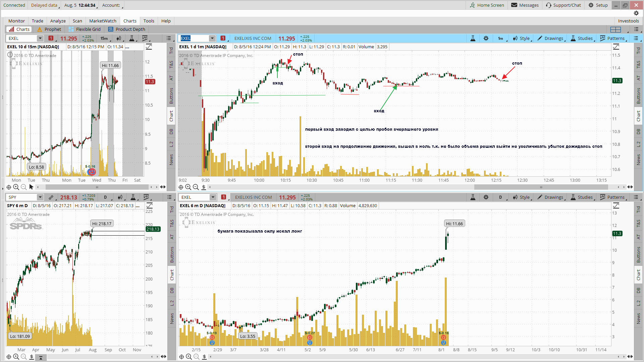This screenshot has height=362, width=644.
Task: Expand the symbol dropdown in top-right EXEL chart
Action: point(212,39)
